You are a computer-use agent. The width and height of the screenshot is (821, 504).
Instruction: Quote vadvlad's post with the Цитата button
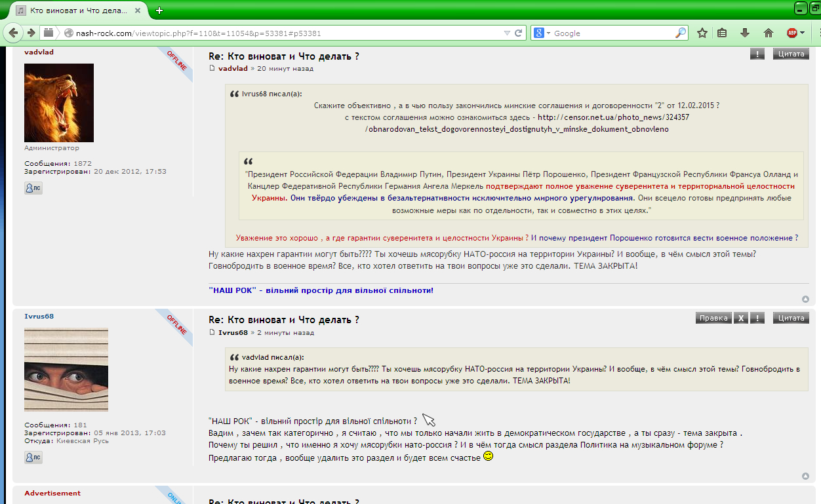(791, 54)
